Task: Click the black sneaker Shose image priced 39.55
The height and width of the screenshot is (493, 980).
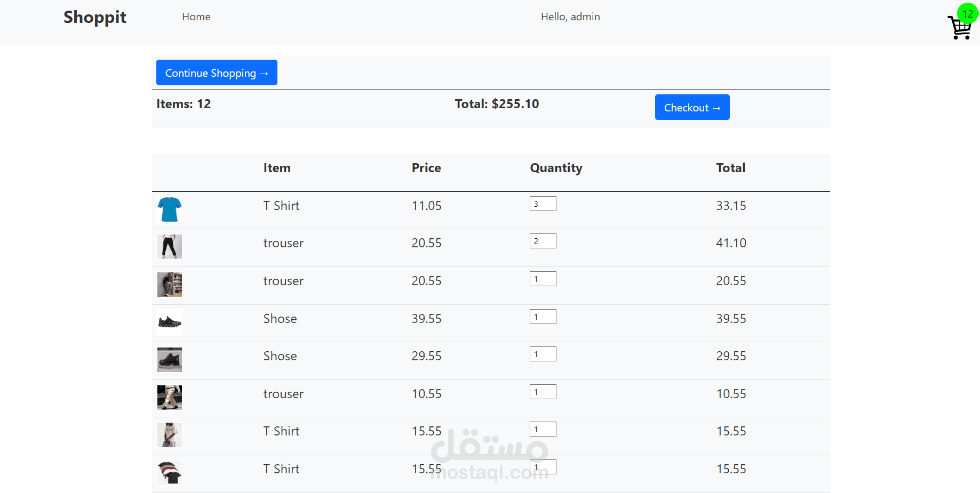Action: click(x=170, y=322)
